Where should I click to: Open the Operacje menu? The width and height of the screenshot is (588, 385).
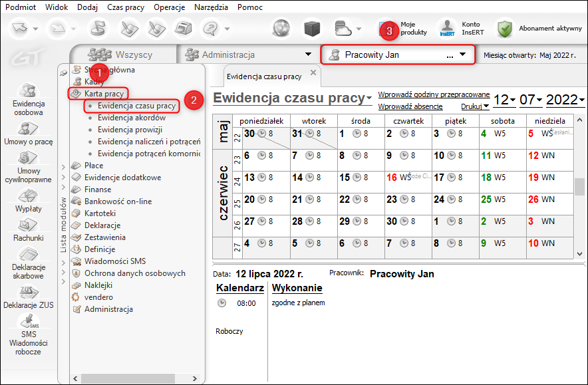pyautogui.click(x=170, y=7)
